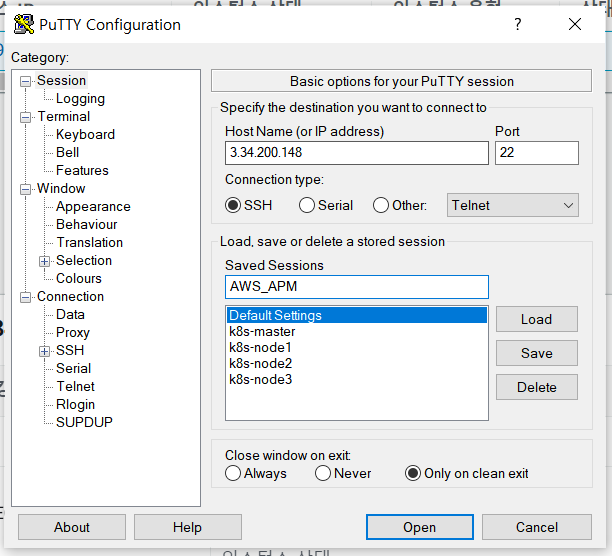
Task: Collapse the Terminal tree node
Action: pyautogui.click(x=25, y=117)
